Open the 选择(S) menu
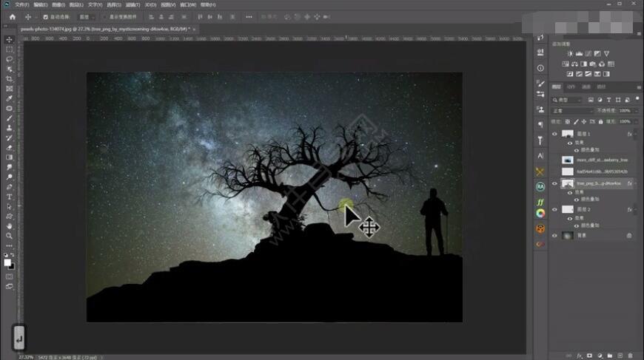The width and height of the screenshot is (644, 360). (x=114, y=5)
